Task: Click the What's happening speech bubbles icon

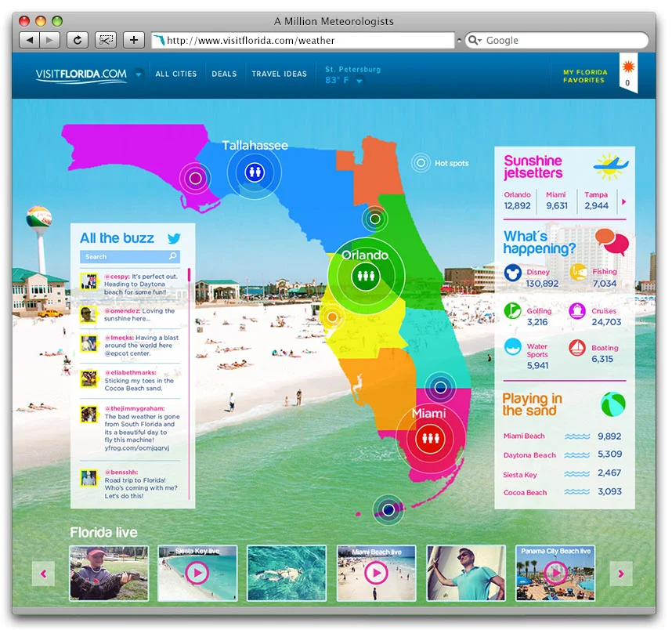Action: pos(612,241)
